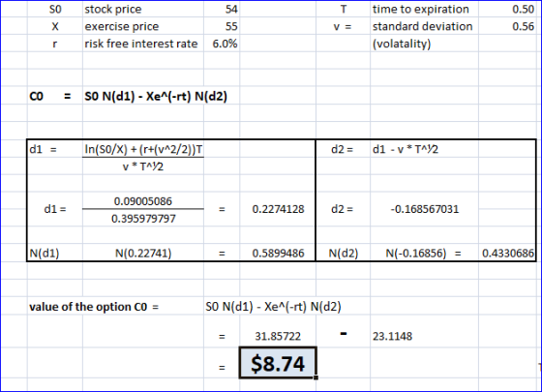Image resolution: width=542 pixels, height=392 pixels.
Task: Click the S0 symbol cell in first row
Action: tap(55, 10)
